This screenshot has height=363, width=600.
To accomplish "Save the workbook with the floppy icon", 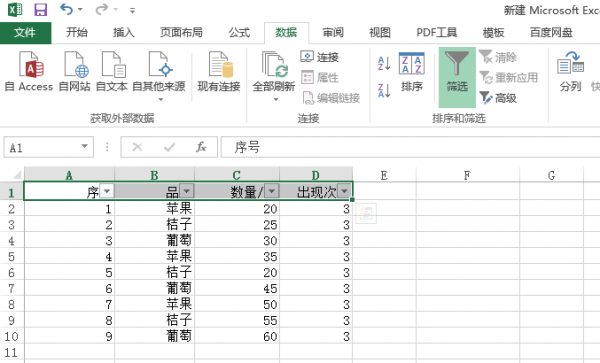I will (41, 10).
